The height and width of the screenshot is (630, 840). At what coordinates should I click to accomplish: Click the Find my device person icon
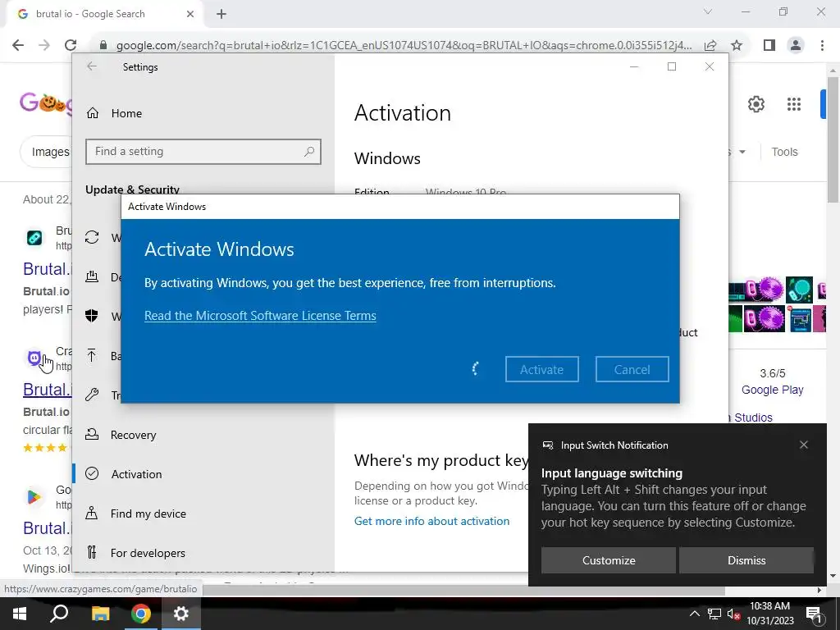pyautogui.click(x=92, y=514)
